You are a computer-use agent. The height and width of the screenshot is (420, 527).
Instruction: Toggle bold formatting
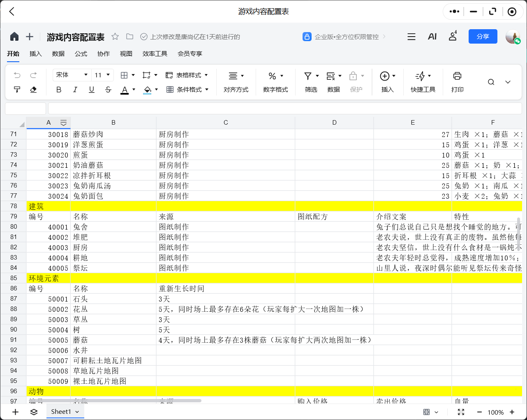click(x=59, y=89)
